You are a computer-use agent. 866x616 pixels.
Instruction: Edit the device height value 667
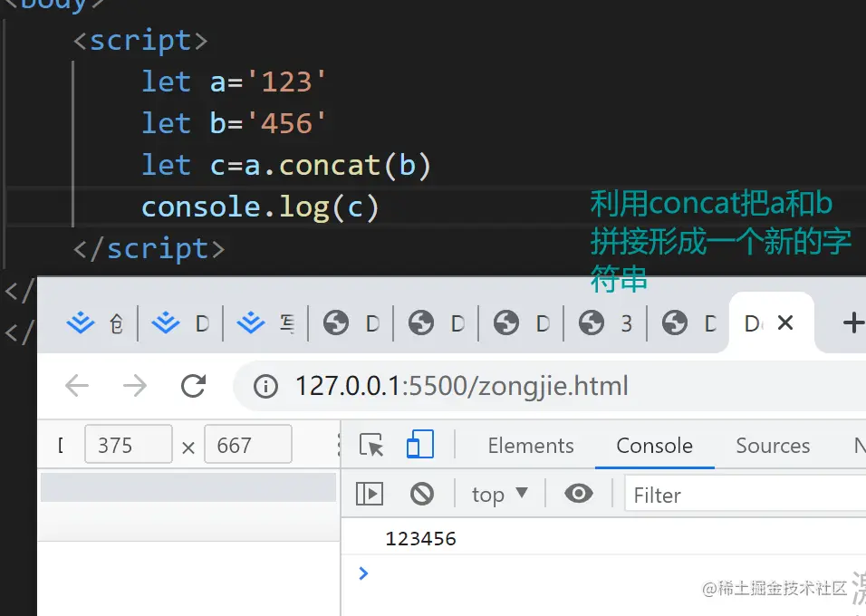point(248,444)
